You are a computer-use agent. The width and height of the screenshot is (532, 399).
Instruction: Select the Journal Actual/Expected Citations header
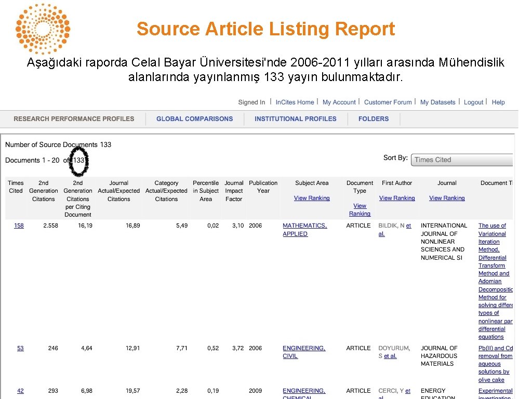point(119,191)
